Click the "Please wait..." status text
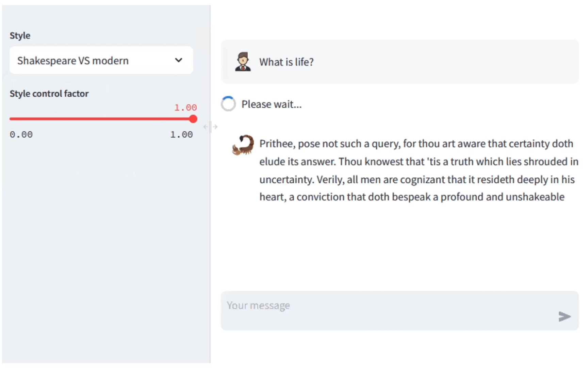 pyautogui.click(x=272, y=104)
